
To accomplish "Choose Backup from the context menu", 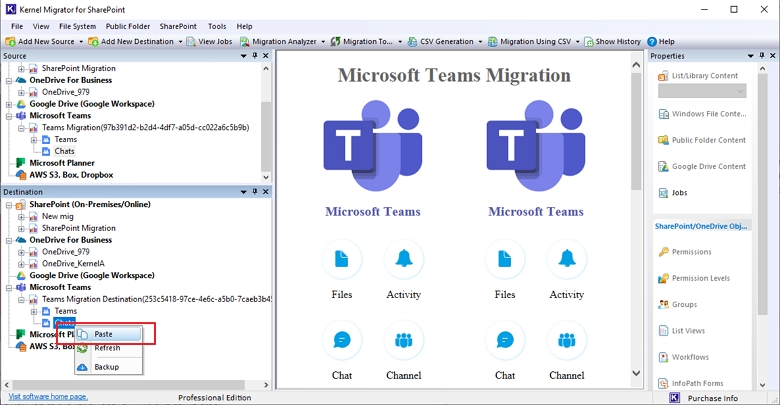I will 108,367.
